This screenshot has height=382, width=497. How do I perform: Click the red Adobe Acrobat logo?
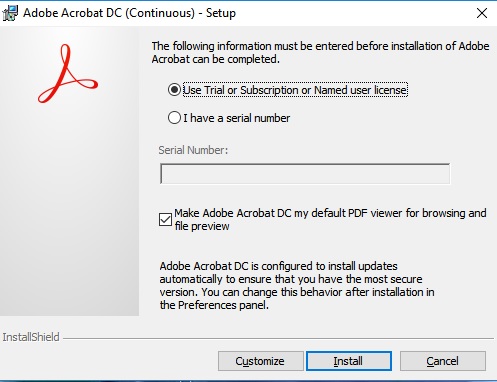[68, 74]
